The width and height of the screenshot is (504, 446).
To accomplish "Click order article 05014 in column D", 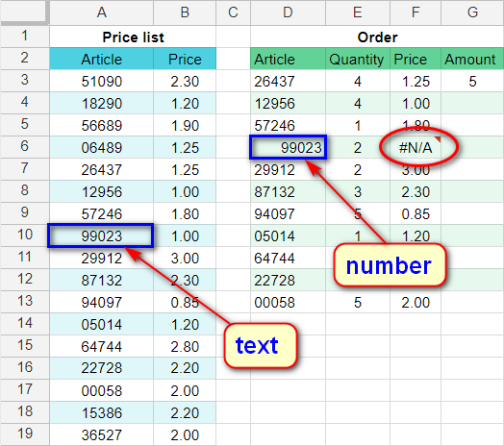I will (288, 235).
